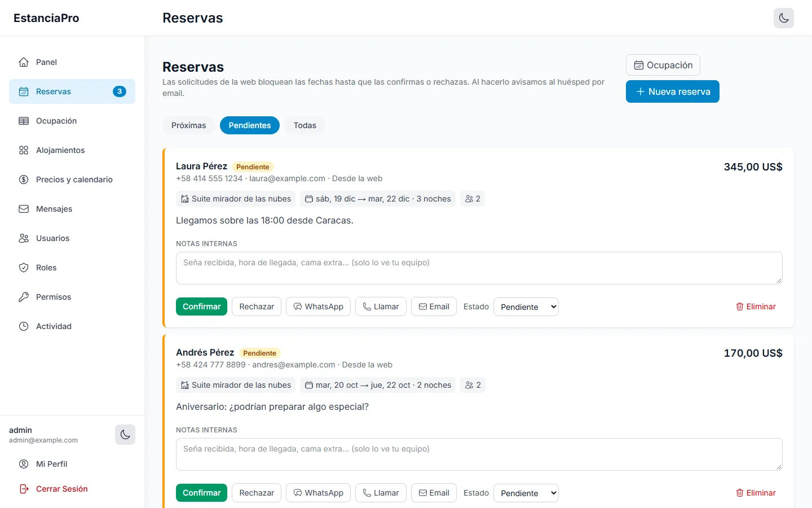Go to Alojamientos grid icon
812x508 pixels.
[x=24, y=150]
